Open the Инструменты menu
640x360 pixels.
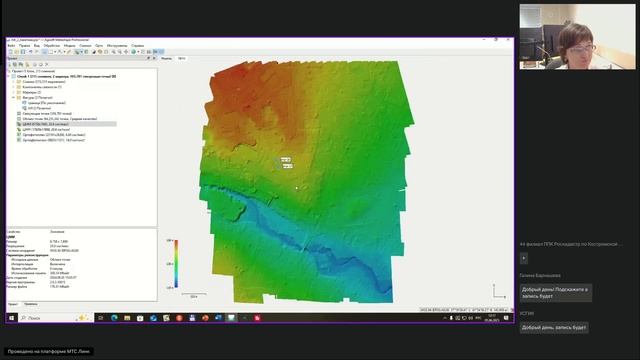[x=117, y=46]
